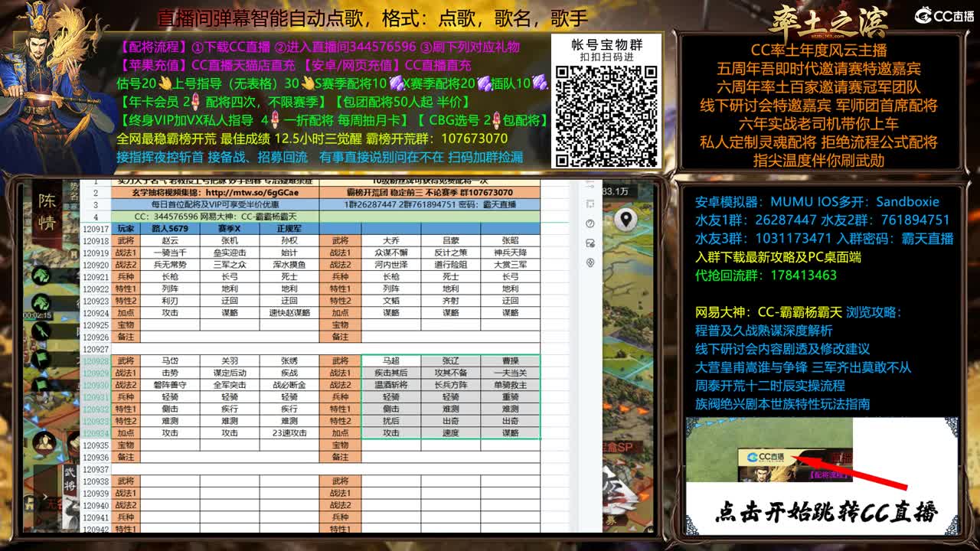
Task: Select cell 齐射
Action: (450, 301)
